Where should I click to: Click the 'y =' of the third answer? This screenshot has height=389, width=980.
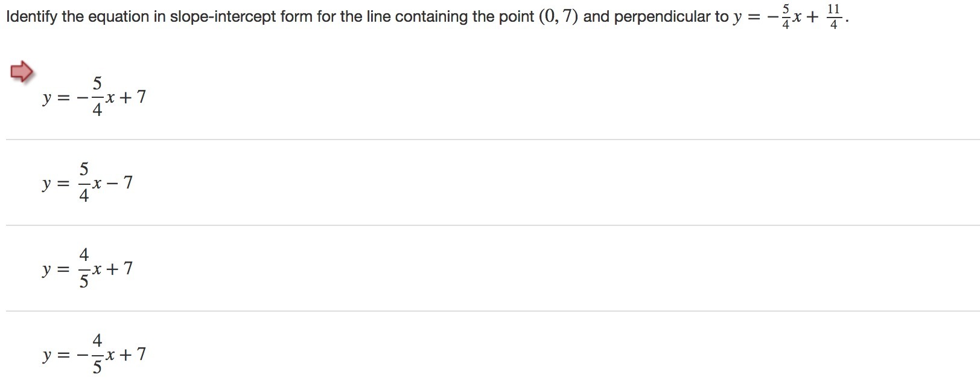click(56, 269)
